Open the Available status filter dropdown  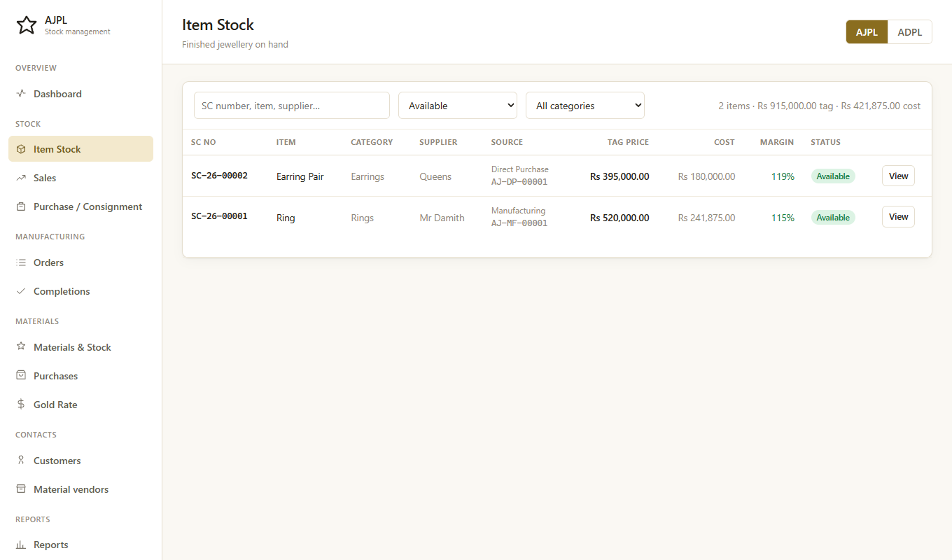pos(458,106)
